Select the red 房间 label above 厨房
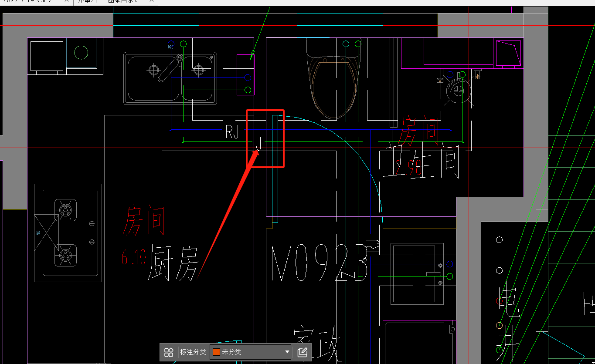Screen dimensions: 595x364 pos(144,221)
